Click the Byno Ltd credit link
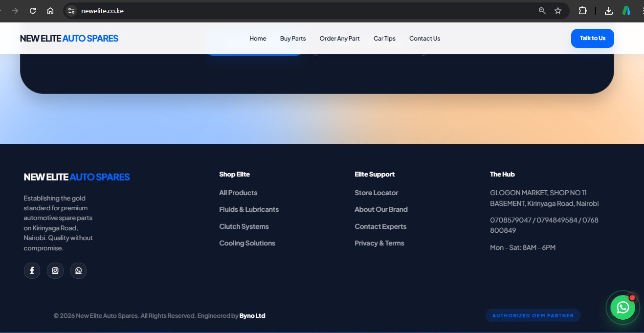The width and height of the screenshot is (644, 333). pyautogui.click(x=252, y=316)
